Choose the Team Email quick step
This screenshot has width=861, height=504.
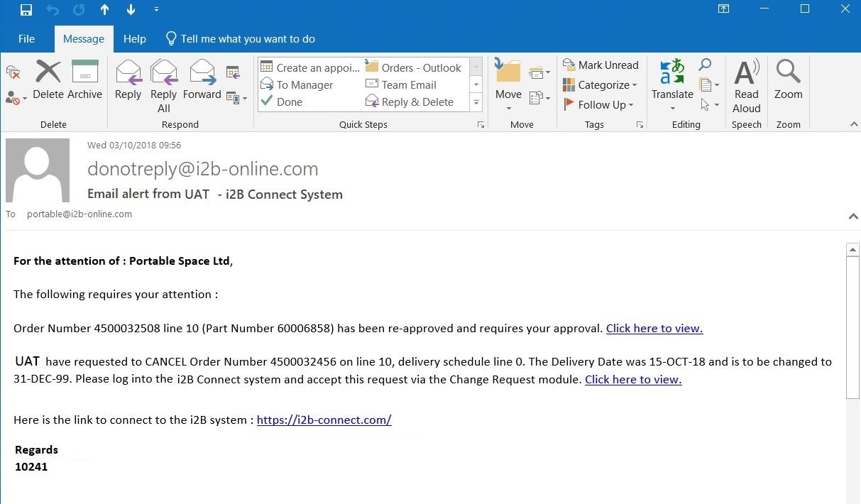coord(401,84)
